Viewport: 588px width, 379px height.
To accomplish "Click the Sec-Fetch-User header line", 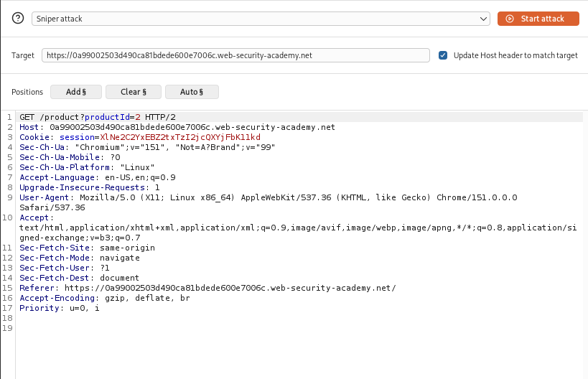I will [65, 268].
